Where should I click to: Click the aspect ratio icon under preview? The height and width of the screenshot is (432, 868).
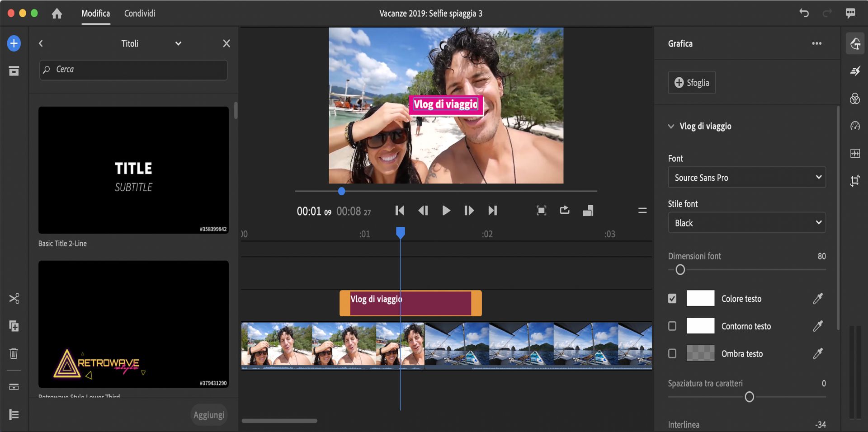588,211
